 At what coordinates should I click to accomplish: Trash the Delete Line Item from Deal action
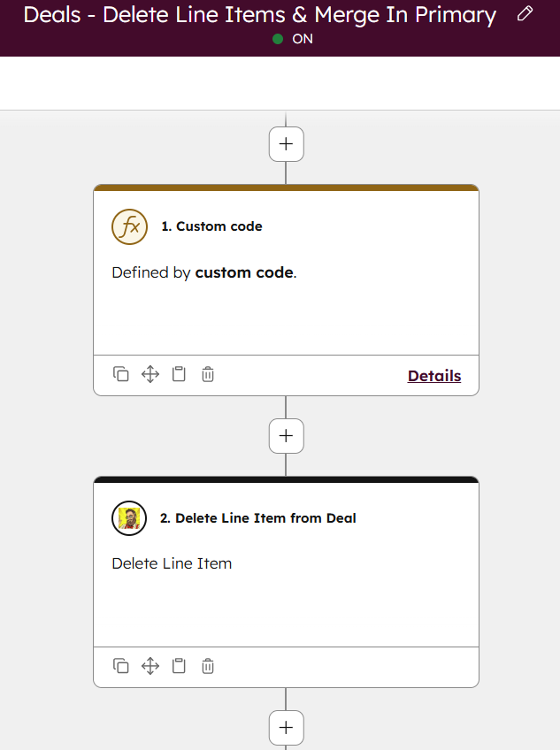[x=207, y=665]
